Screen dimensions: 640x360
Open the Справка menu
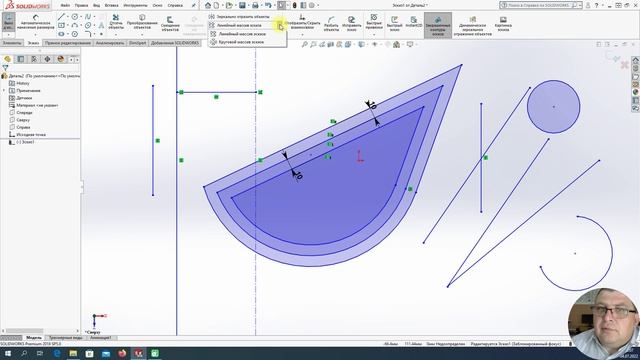coord(175,6)
